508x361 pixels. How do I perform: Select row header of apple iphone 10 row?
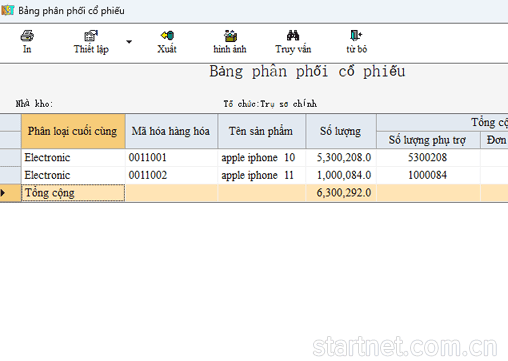click(x=10, y=157)
